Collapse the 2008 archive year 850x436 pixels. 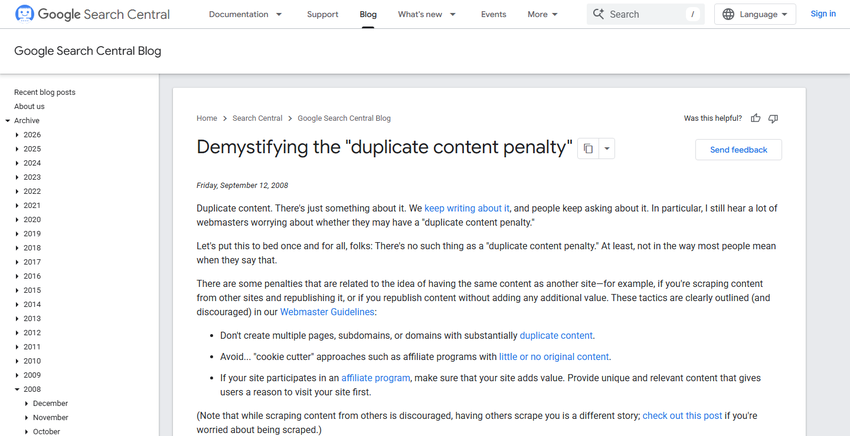click(17, 389)
